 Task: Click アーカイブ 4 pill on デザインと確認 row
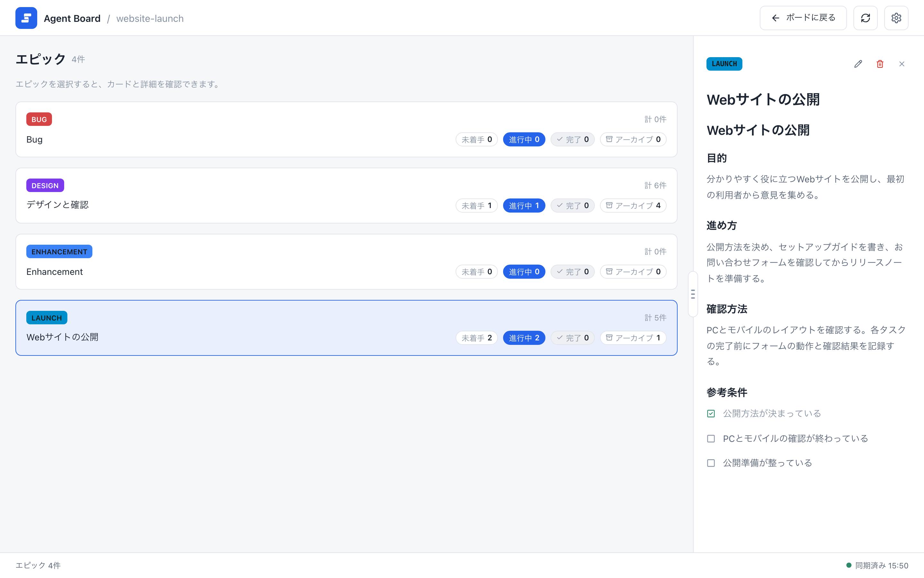(633, 206)
